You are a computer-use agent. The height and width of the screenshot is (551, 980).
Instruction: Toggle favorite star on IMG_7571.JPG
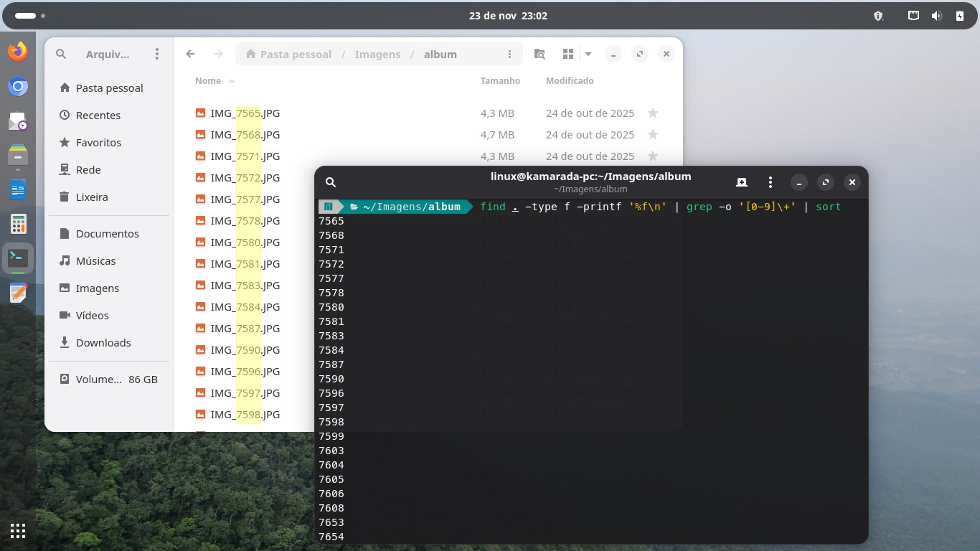[x=653, y=156]
